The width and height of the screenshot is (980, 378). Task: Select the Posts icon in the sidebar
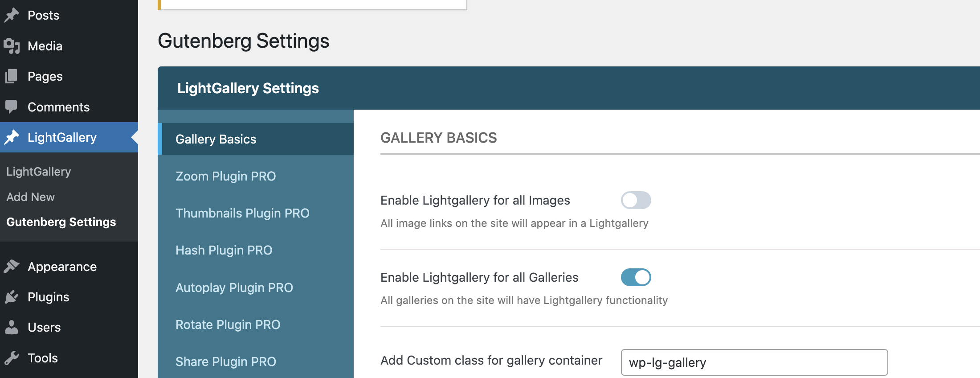tap(12, 15)
